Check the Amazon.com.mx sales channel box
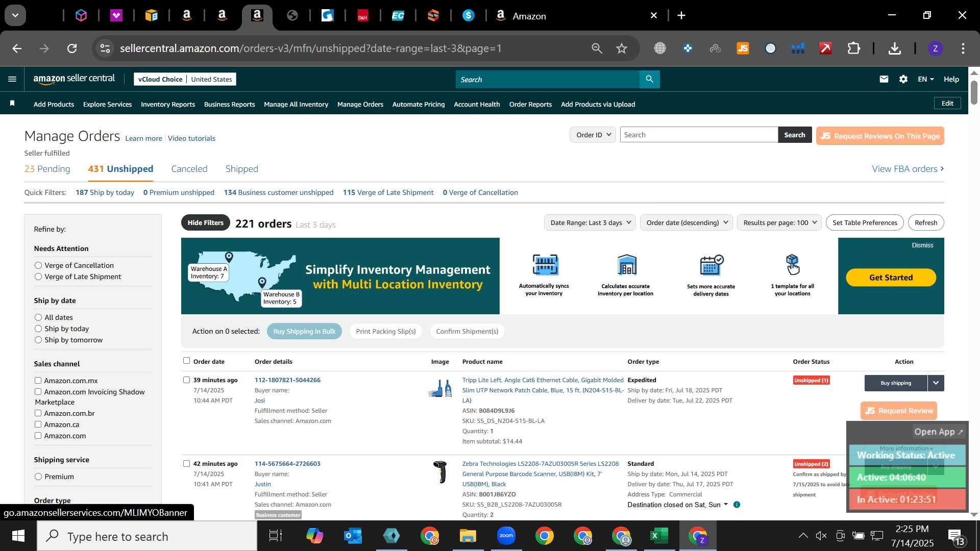 click(38, 380)
